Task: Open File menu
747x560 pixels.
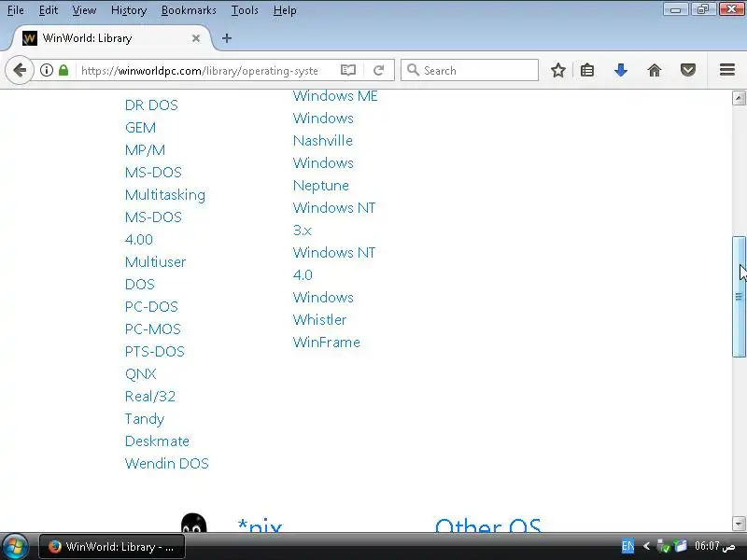Action: (15, 10)
